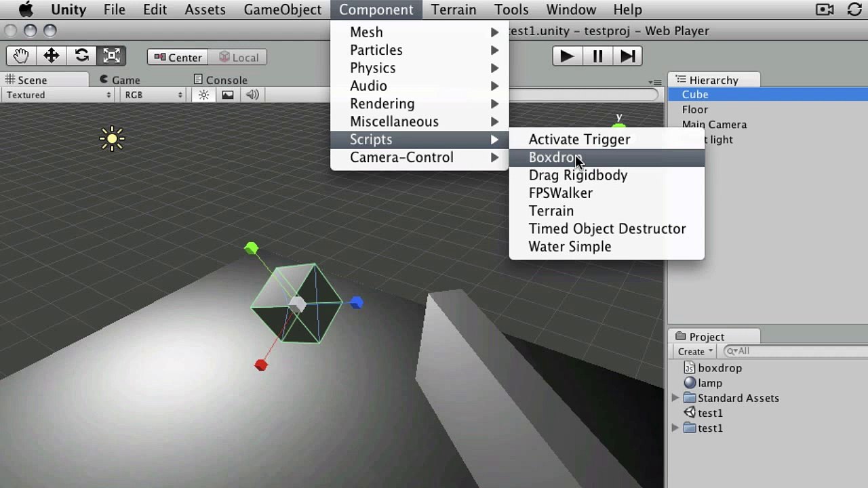Open the Physics submenu

click(420, 68)
